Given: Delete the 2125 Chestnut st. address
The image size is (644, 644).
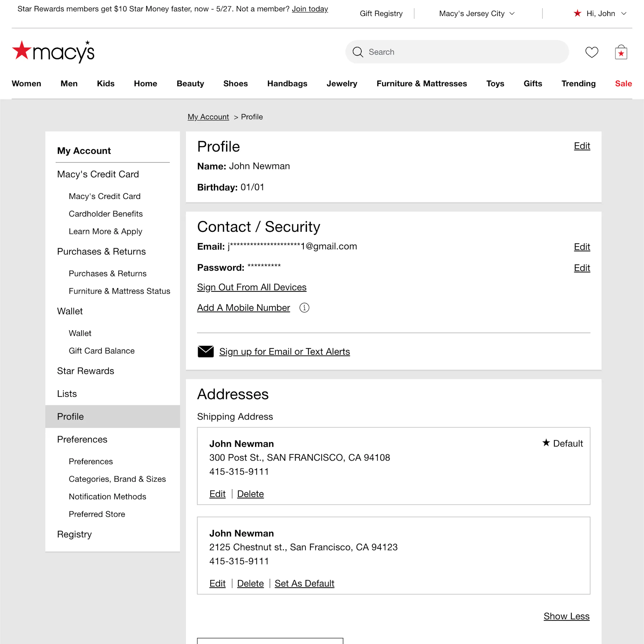Looking at the screenshot, I should coord(250,583).
